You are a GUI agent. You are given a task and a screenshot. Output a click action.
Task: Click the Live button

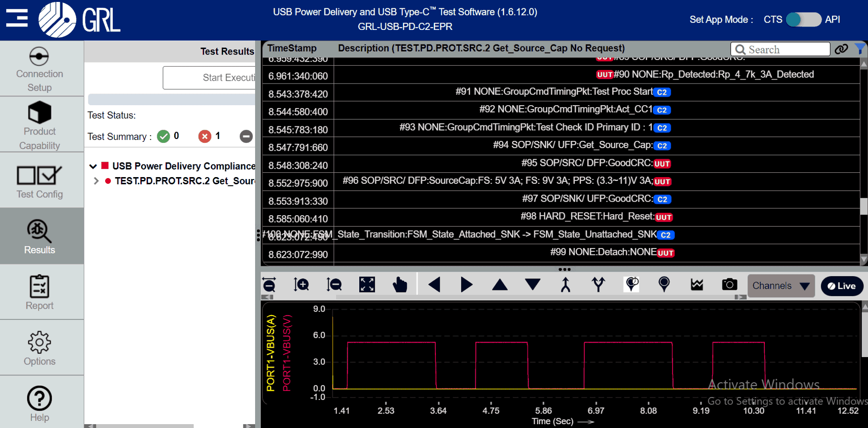(x=842, y=286)
